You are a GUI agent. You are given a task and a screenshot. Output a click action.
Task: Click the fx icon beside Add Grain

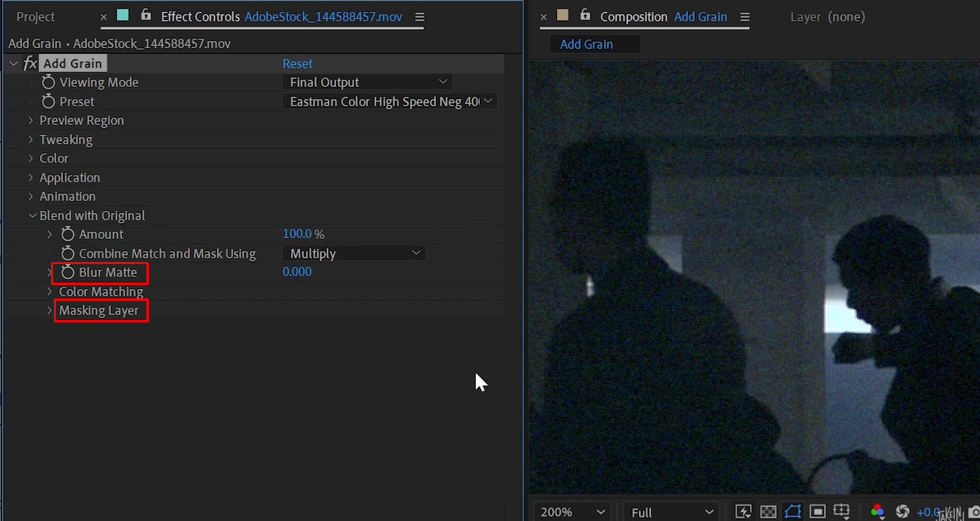[29, 63]
